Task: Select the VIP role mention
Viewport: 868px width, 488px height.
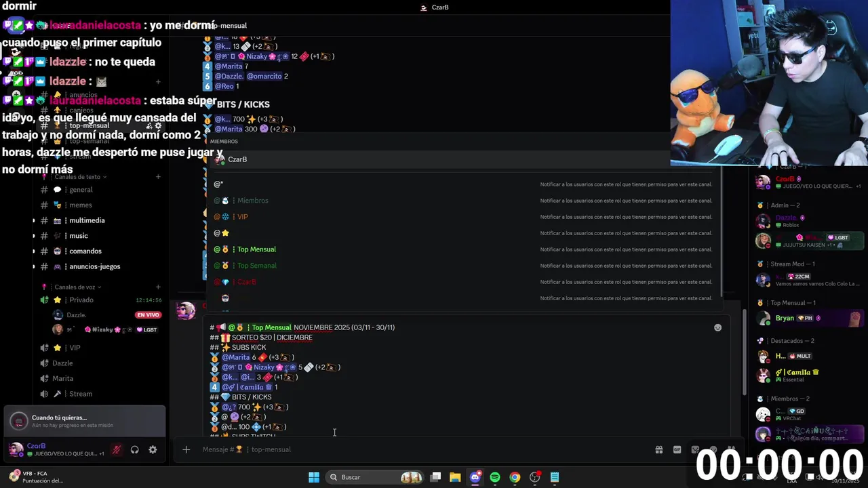Action: pyautogui.click(x=463, y=217)
